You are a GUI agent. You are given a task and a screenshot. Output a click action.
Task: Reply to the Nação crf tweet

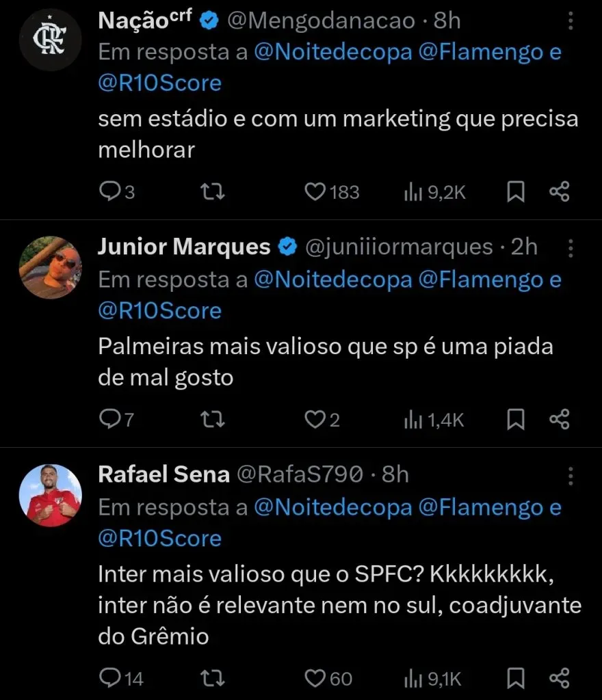click(109, 193)
